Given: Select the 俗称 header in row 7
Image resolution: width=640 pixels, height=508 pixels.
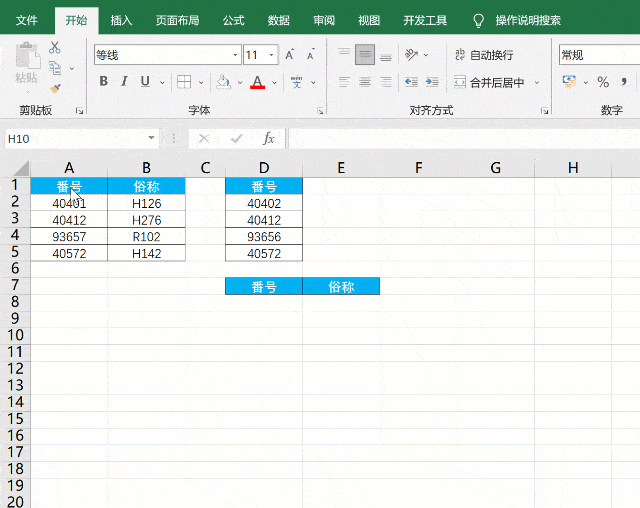Looking at the screenshot, I should point(341,286).
